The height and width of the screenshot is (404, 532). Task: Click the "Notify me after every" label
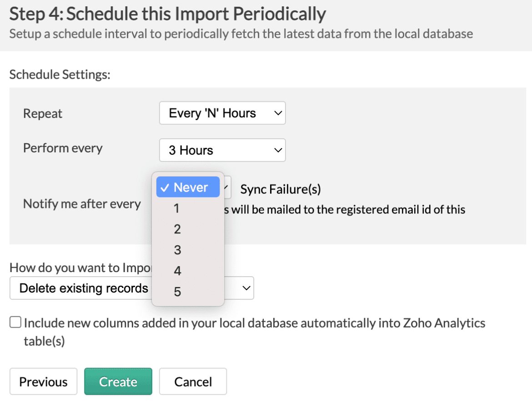pos(82,204)
